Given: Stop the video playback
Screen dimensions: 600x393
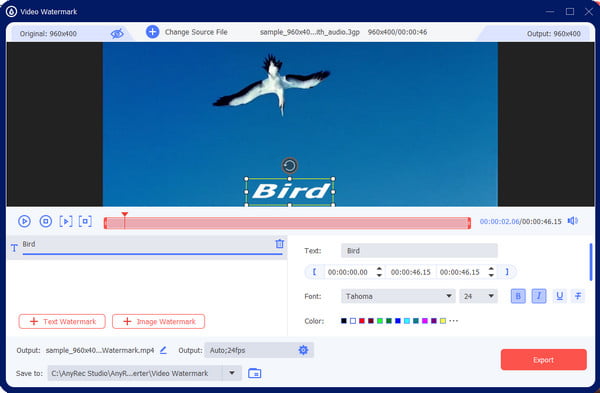Looking at the screenshot, I should pos(46,221).
